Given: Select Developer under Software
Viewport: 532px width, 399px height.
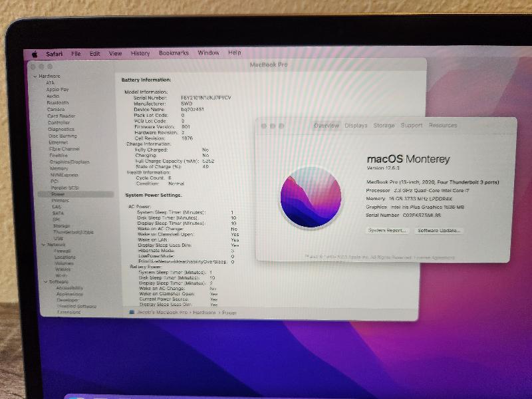Looking at the screenshot, I should [x=68, y=300].
